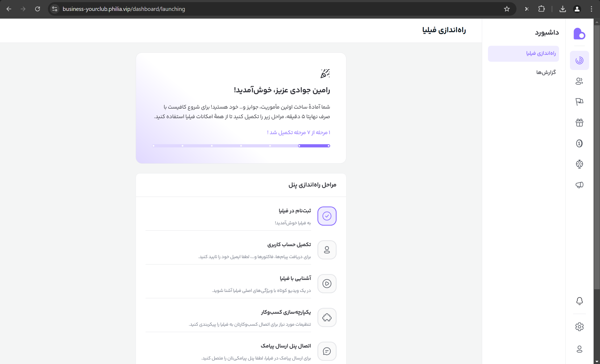Click the Philia logo icon
600x364 pixels.
pyautogui.click(x=579, y=34)
